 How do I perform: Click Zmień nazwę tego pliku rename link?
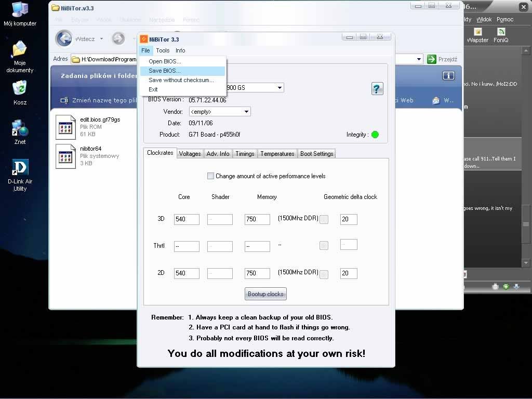(x=99, y=100)
